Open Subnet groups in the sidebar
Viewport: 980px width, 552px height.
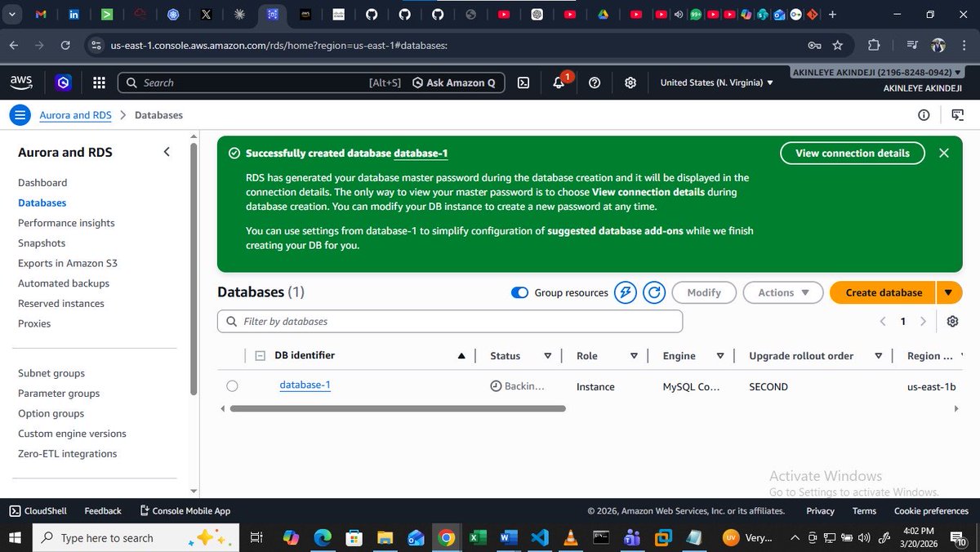point(51,373)
